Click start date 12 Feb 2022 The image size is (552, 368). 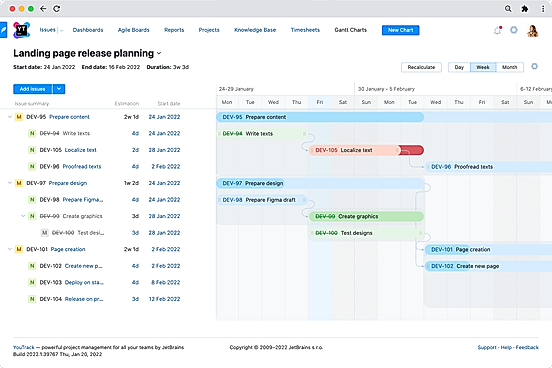point(164,299)
